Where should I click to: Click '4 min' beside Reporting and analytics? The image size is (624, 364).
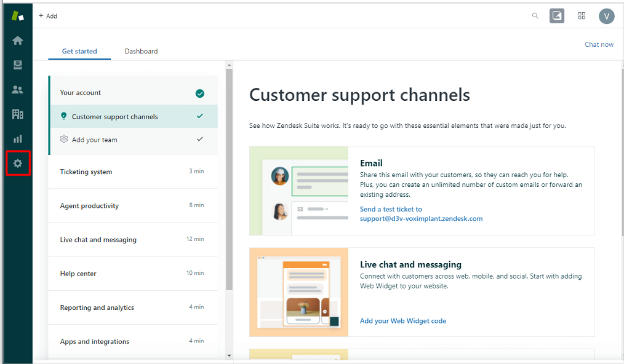[x=196, y=307]
